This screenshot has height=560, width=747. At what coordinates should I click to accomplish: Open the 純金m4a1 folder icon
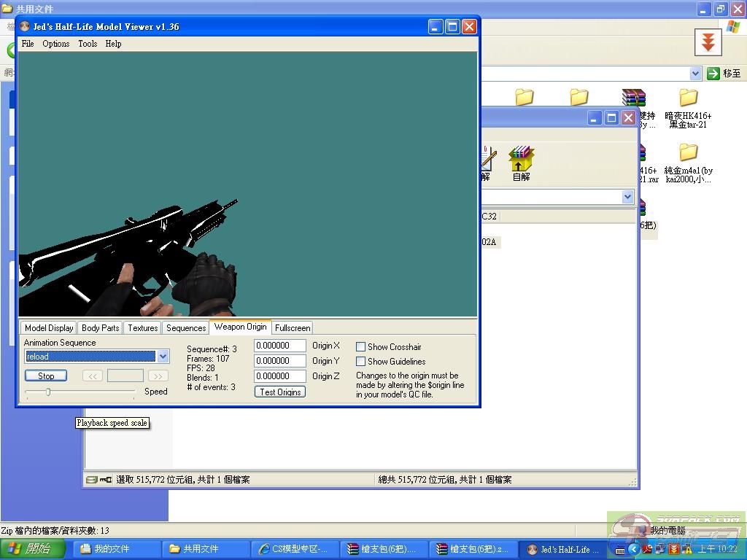tap(688, 153)
